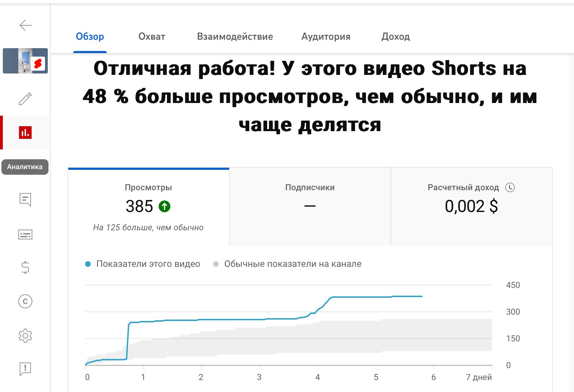Image resolution: width=574 pixels, height=392 pixels.
Task: Select the Analytics bar chart icon
Action: 25,133
